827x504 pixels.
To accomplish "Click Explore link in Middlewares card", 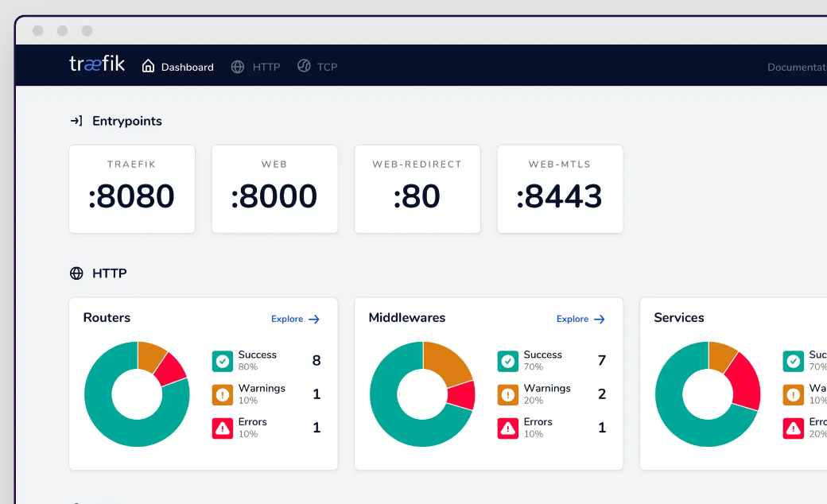I will coord(580,319).
